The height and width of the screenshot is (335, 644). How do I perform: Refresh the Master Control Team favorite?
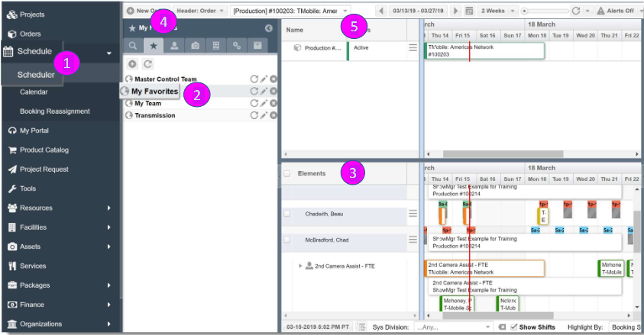[254, 79]
